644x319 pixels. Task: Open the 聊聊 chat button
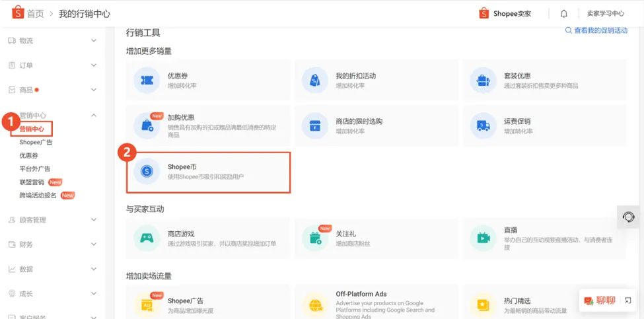[606, 301]
